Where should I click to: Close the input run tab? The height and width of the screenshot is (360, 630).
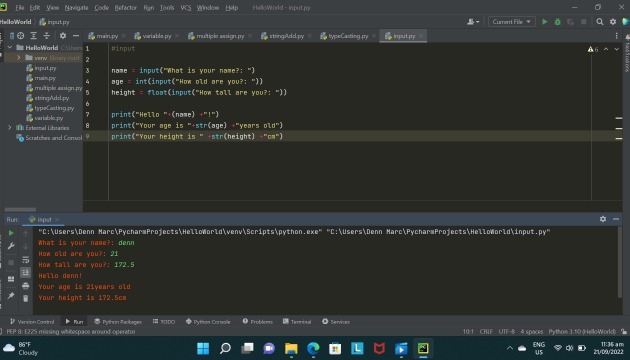tap(57, 219)
